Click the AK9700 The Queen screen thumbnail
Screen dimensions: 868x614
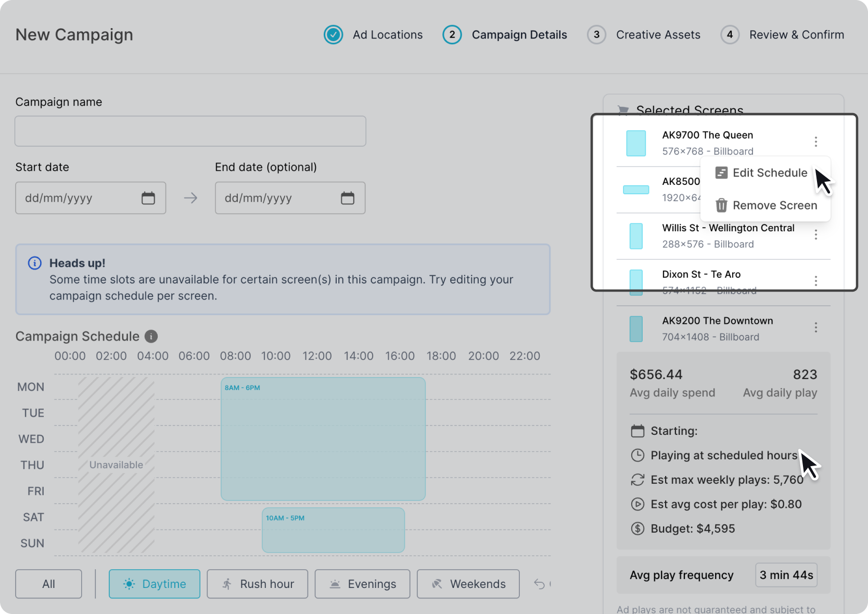(636, 143)
